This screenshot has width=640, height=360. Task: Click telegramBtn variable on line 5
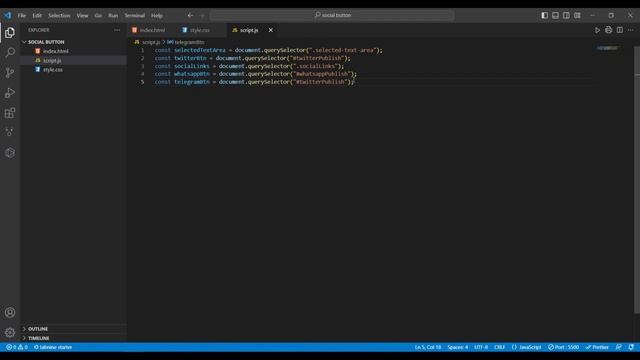pyautogui.click(x=192, y=82)
